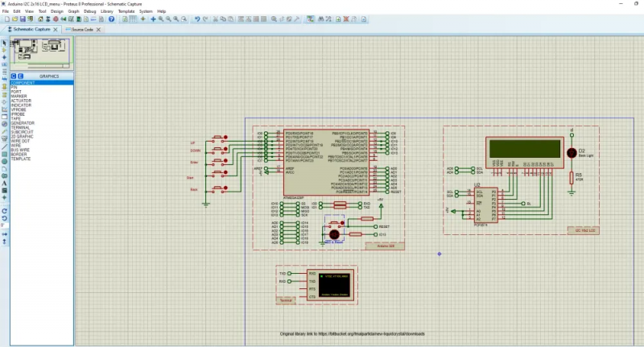The height and width of the screenshot is (347, 644).
Task: Click the blue Help question-mark icon
Action: point(111,19)
